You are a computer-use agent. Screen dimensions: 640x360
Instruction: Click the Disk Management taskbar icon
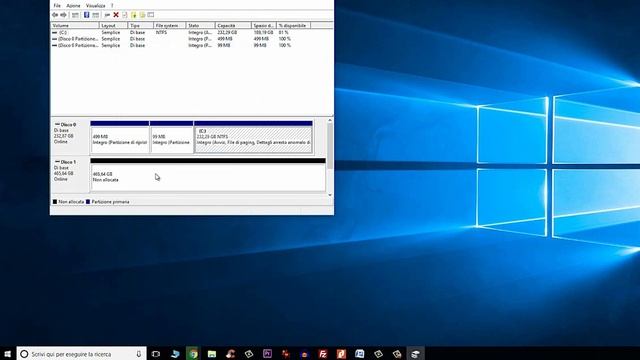pyautogui.click(x=415, y=353)
